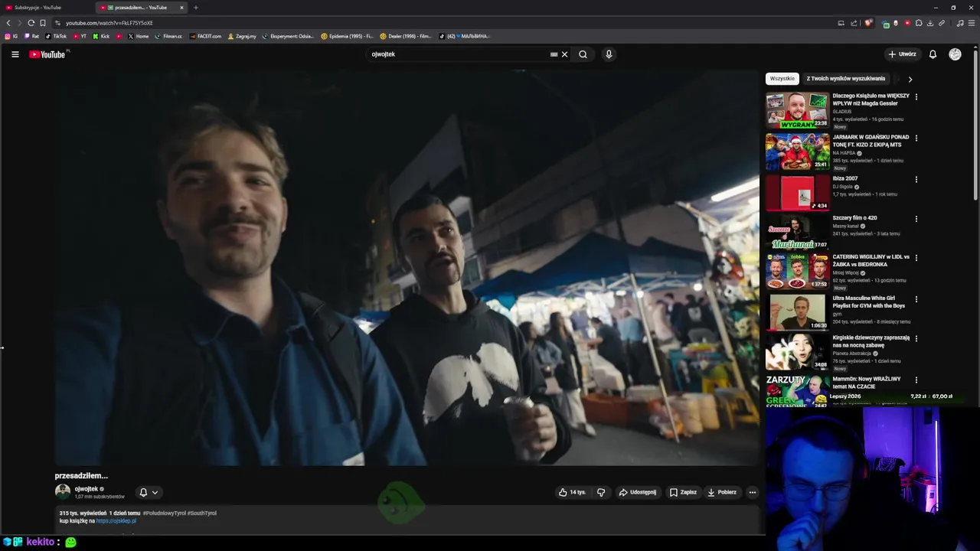The image size is (980, 551).
Task: Close the przesadziłem YouTube tab
Action: pos(181,8)
